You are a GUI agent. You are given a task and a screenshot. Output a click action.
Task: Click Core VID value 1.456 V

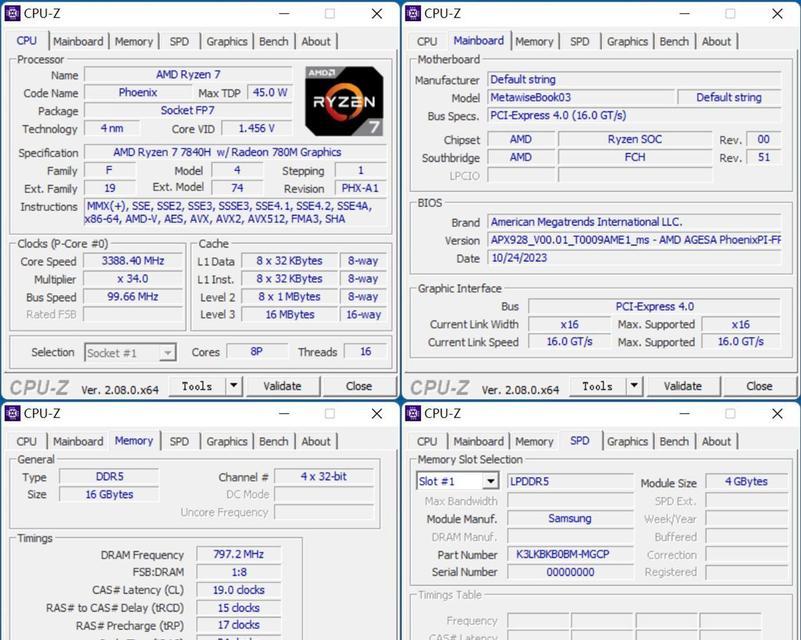[x=257, y=128]
